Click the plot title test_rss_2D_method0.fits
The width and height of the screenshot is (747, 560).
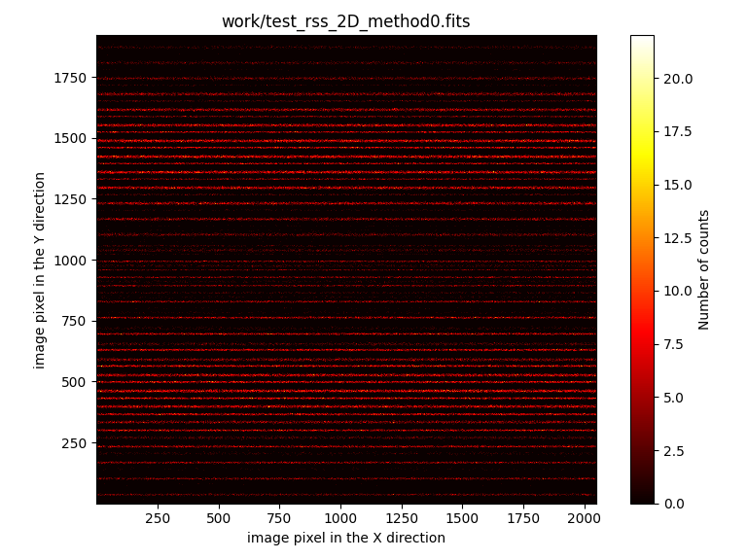click(345, 21)
